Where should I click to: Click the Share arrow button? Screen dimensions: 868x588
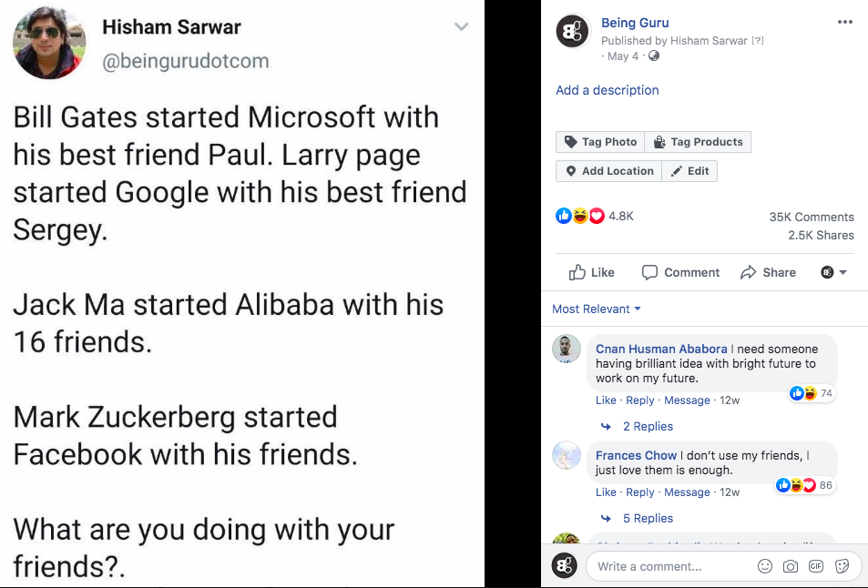pos(768,272)
